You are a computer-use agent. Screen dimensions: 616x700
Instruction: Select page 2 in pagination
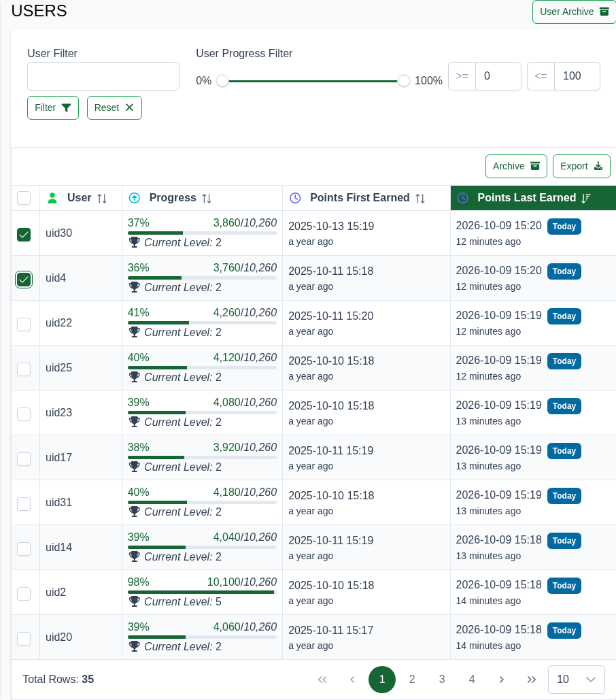pos(412,680)
